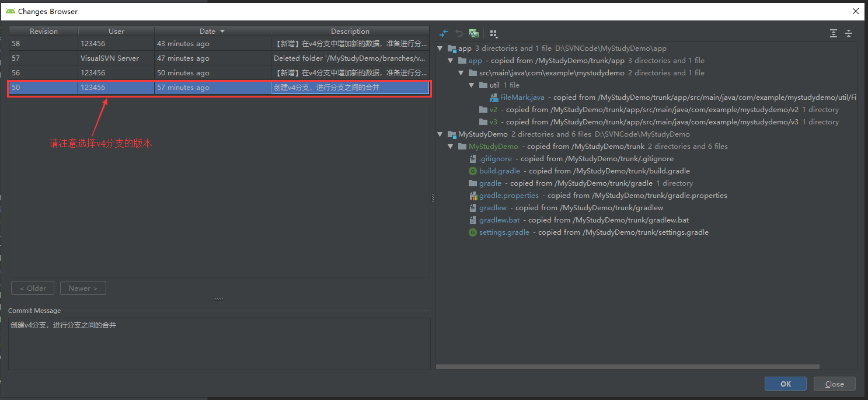Click the FileMark.java file icon

[494, 98]
